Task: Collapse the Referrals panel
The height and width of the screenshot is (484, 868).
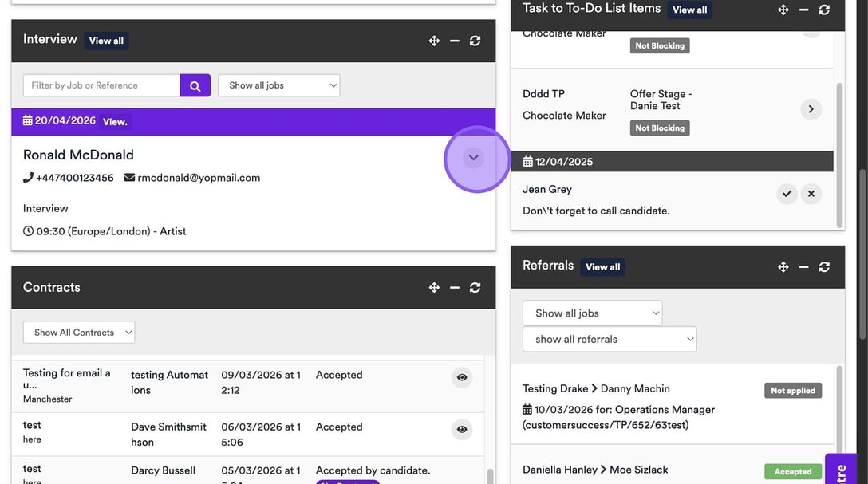Action: point(803,267)
